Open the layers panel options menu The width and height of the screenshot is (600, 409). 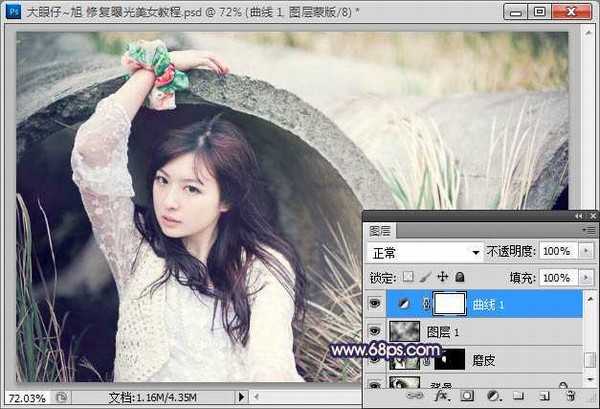click(590, 230)
